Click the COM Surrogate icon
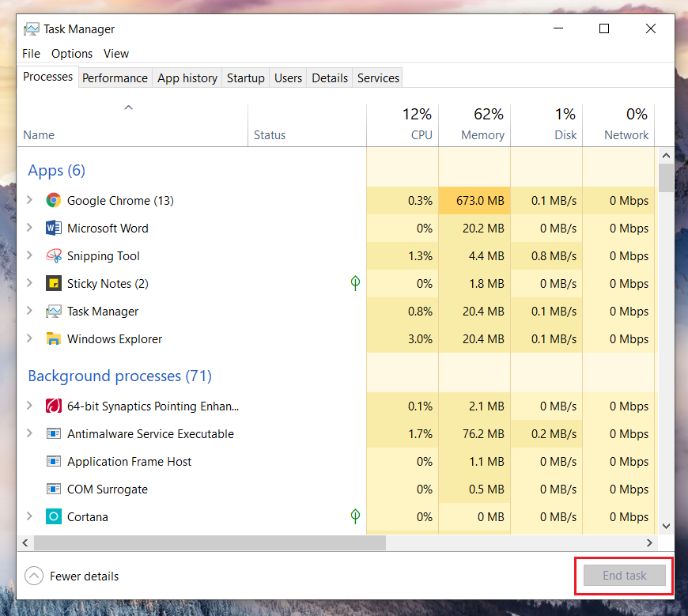Image resolution: width=688 pixels, height=616 pixels. point(54,489)
